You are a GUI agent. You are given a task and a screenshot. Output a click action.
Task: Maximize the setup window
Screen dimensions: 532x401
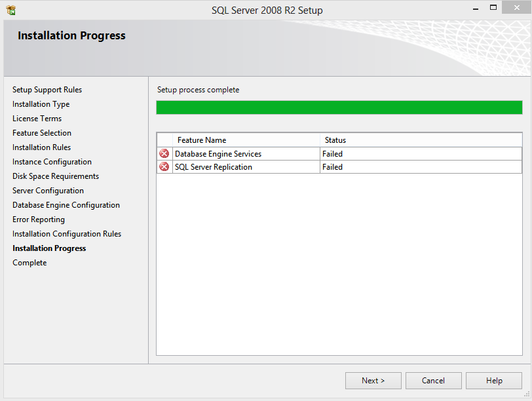tap(493, 7)
